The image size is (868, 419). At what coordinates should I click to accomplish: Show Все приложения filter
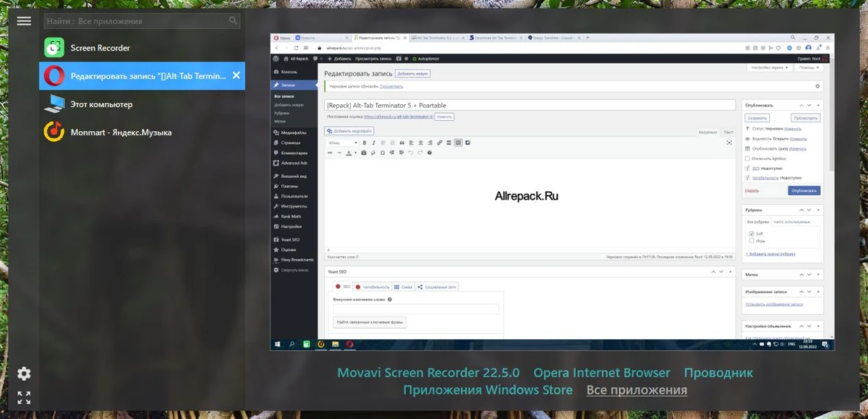coord(637,390)
